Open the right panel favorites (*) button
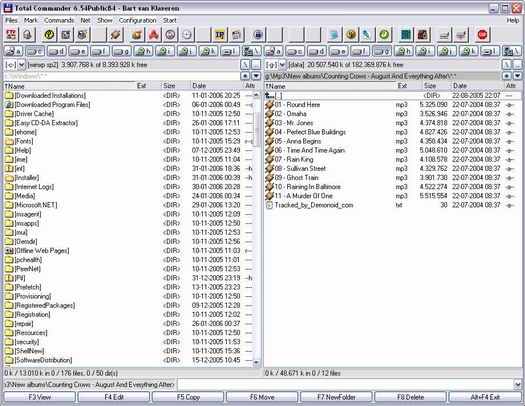This screenshot has height=406, width=525. tap(507, 76)
